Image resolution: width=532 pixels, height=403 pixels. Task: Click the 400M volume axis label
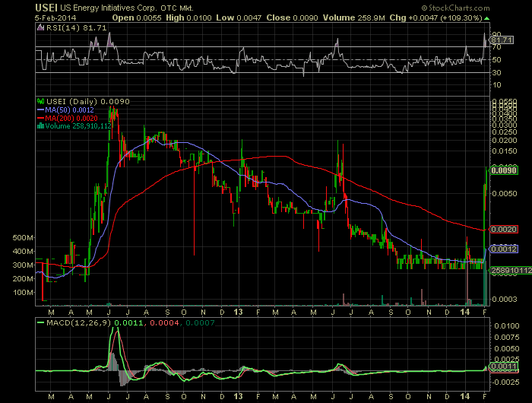pos(23,251)
